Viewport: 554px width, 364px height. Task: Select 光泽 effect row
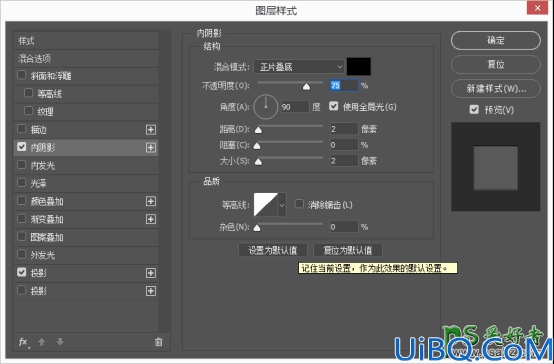(x=86, y=183)
